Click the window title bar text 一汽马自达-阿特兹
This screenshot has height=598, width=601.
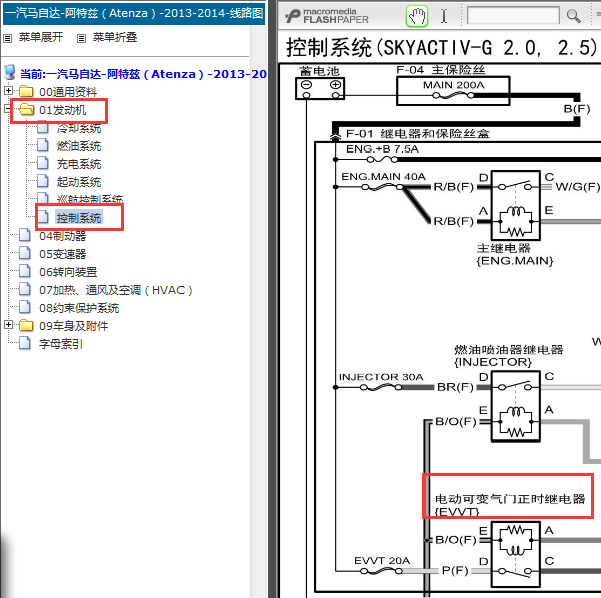tap(134, 13)
